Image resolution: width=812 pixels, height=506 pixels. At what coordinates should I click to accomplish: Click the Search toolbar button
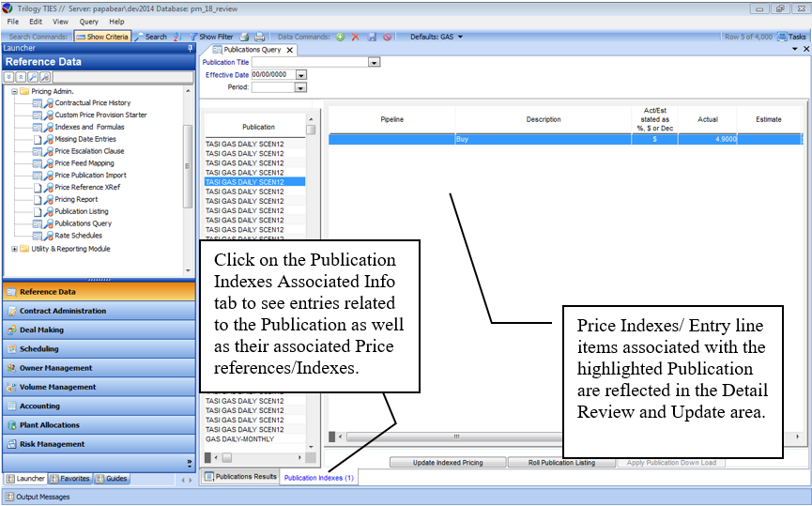[150, 37]
